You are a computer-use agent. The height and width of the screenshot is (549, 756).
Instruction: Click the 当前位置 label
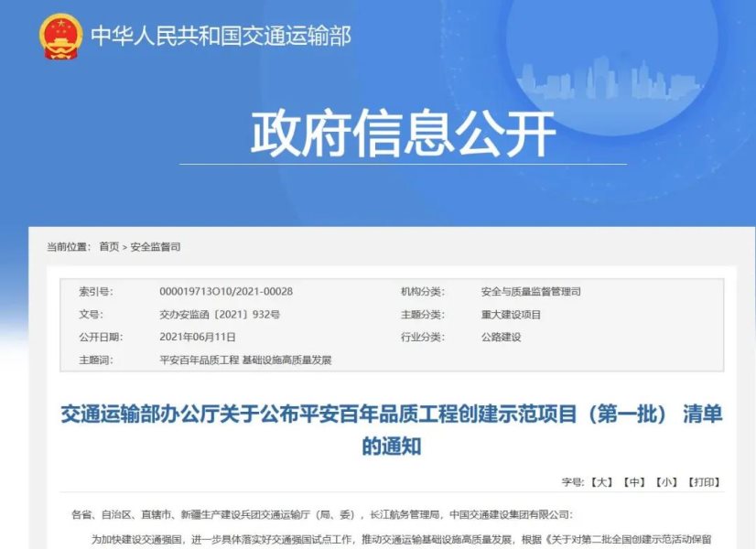(x=69, y=247)
